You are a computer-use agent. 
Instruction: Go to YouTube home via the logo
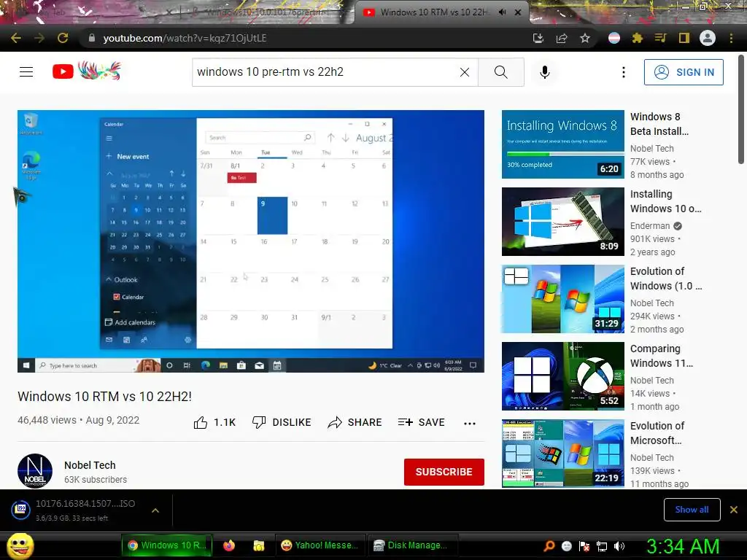pos(87,71)
